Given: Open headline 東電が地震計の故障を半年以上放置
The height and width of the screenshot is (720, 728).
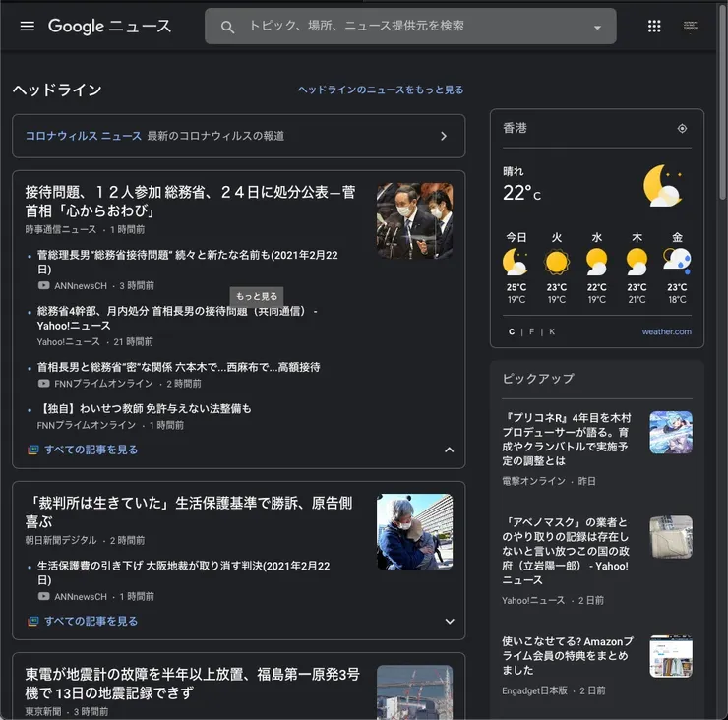Looking at the screenshot, I should 192,683.
